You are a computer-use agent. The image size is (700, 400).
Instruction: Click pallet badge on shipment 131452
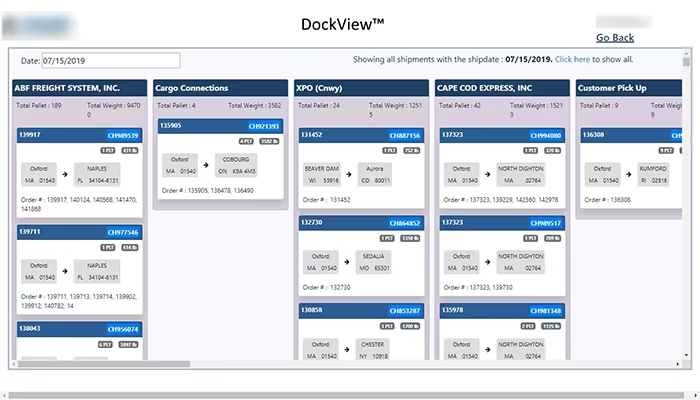389,151
